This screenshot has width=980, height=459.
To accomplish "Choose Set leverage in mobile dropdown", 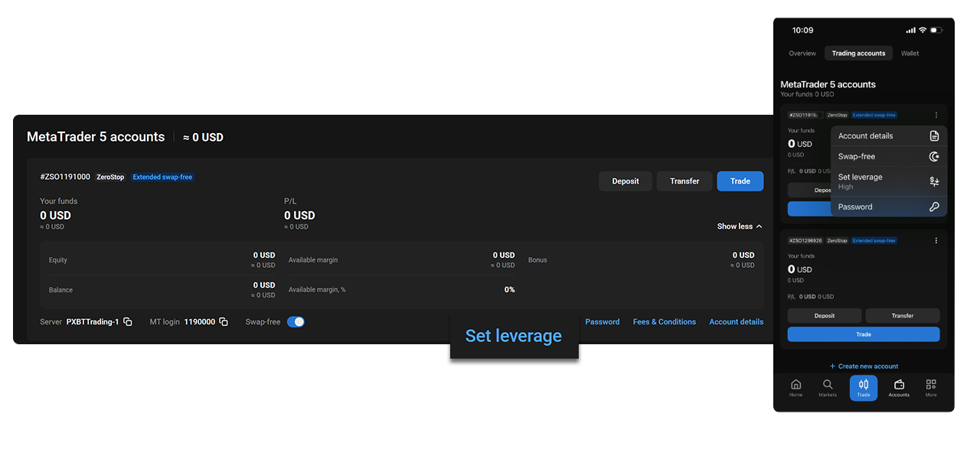I will [889, 181].
